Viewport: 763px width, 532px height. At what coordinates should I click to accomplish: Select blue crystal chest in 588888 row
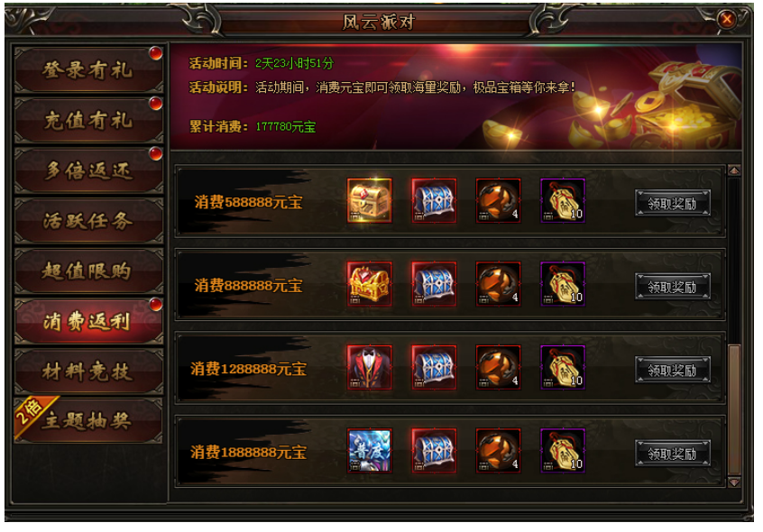(x=434, y=201)
